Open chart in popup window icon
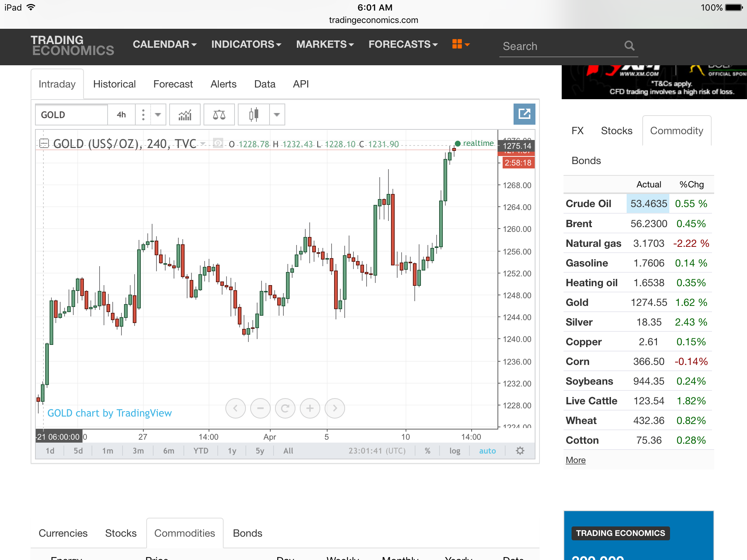The height and width of the screenshot is (560, 747). pos(524,114)
